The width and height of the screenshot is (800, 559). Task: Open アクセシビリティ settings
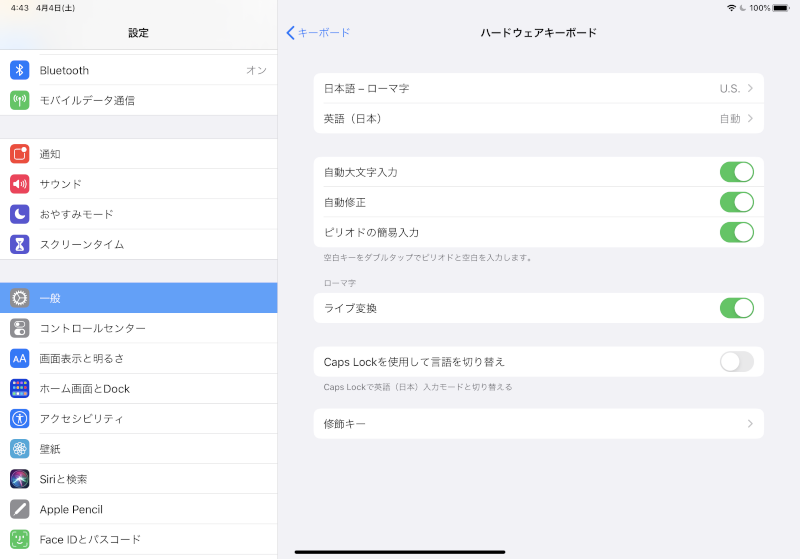click(x=138, y=418)
